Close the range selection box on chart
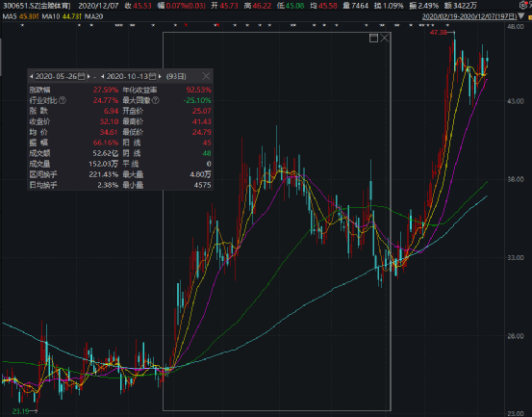532x417 pixels. click(x=385, y=38)
